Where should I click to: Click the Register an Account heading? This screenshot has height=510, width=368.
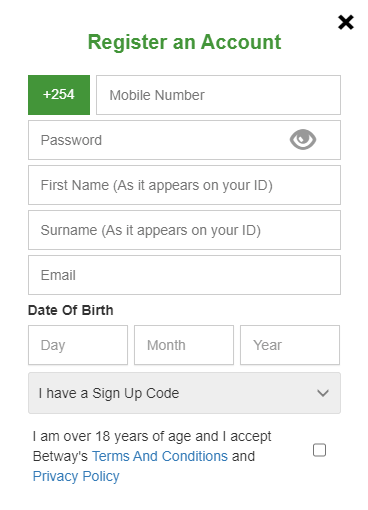pyautogui.click(x=184, y=42)
